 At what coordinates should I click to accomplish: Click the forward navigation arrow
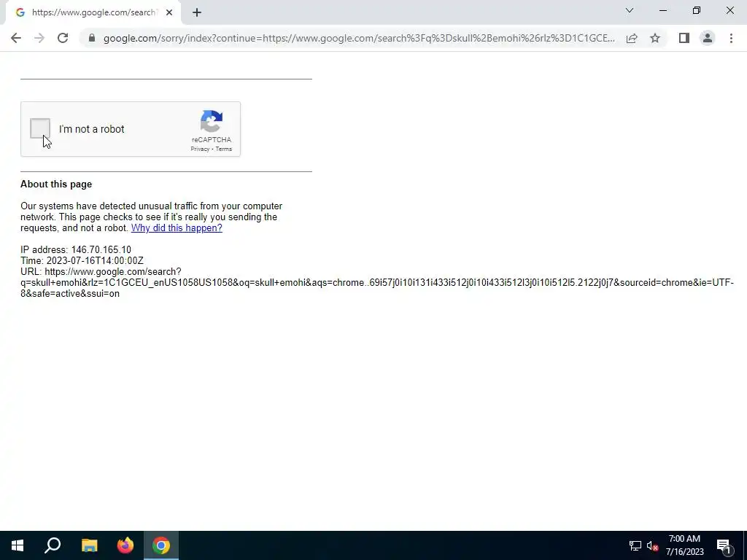pos(39,38)
